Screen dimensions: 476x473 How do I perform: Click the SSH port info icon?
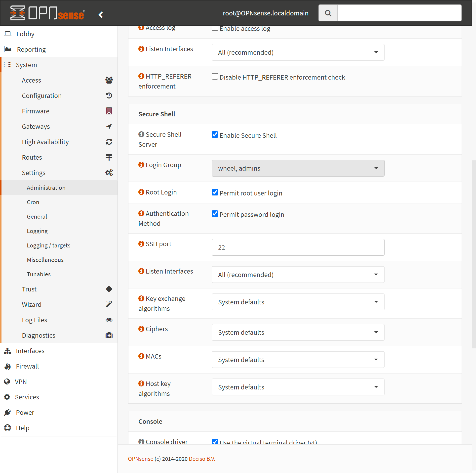click(x=141, y=244)
